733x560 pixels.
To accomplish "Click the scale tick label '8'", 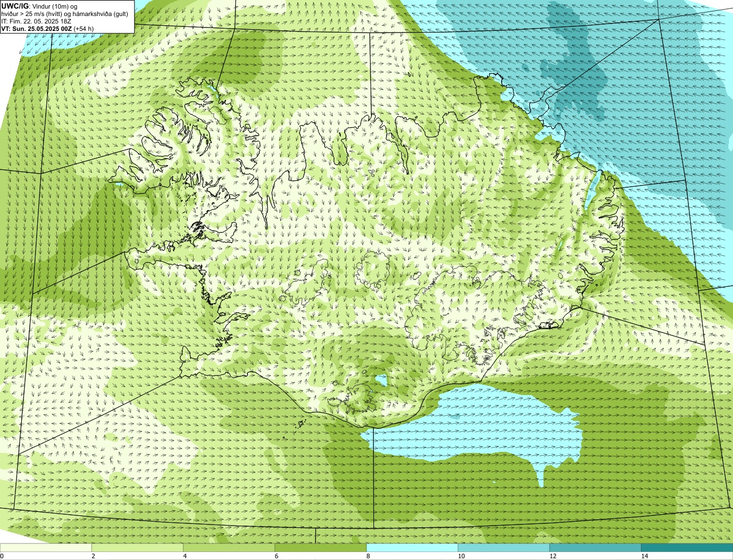I will 368,556.
